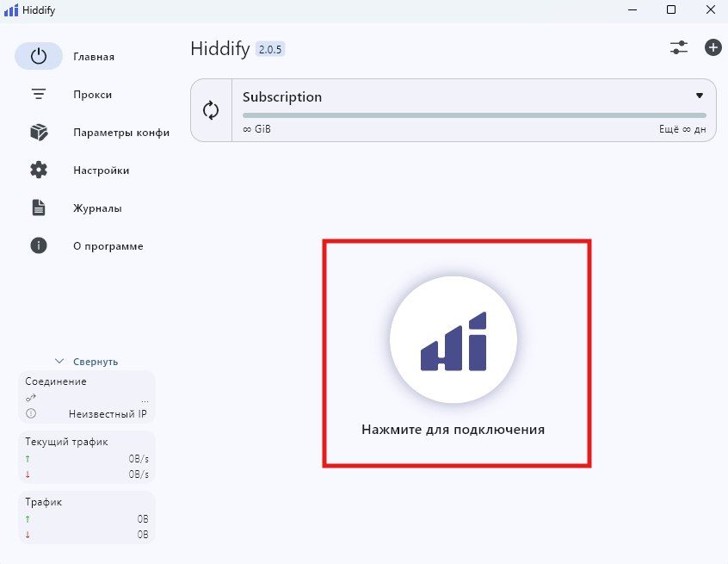Viewport: 728px width, 564px height.
Task: Open the Прокси page
Action: click(93, 95)
